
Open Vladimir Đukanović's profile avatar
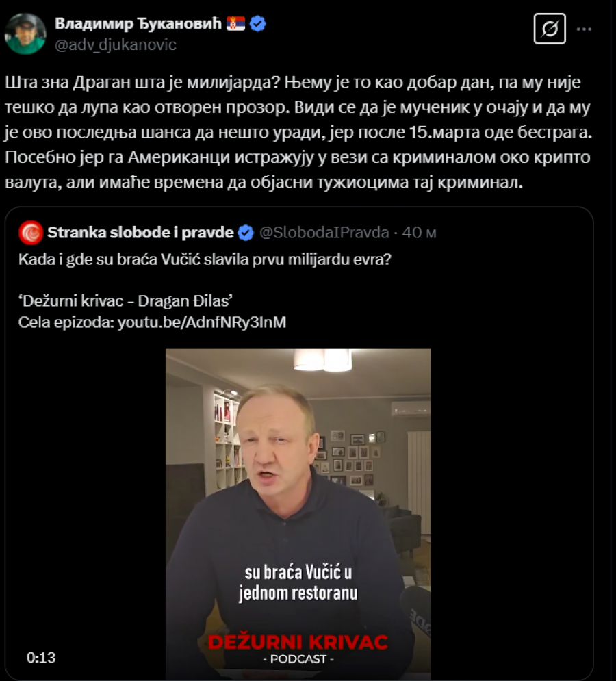25,34
